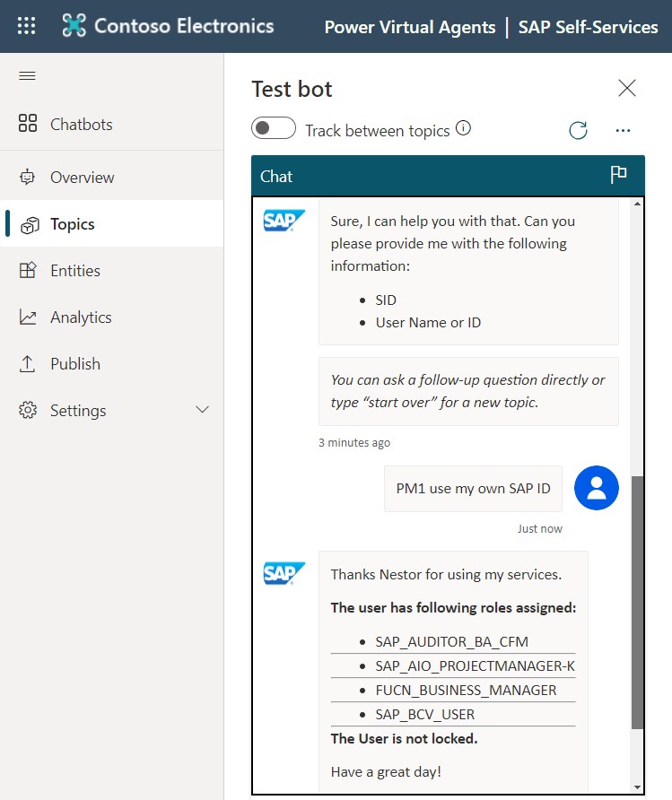Click SAP Self-Services bot name
Viewport: 672px width, 800px height.
[588, 27]
